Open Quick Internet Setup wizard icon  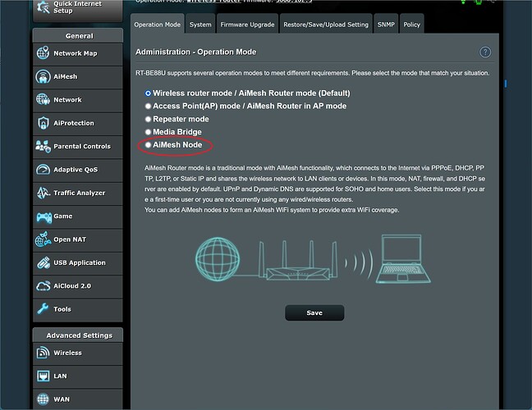tap(43, 7)
